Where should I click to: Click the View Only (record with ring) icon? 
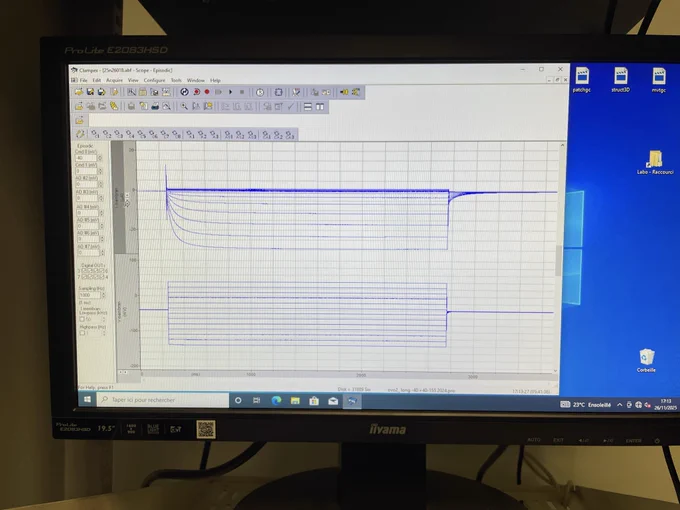coord(196,92)
